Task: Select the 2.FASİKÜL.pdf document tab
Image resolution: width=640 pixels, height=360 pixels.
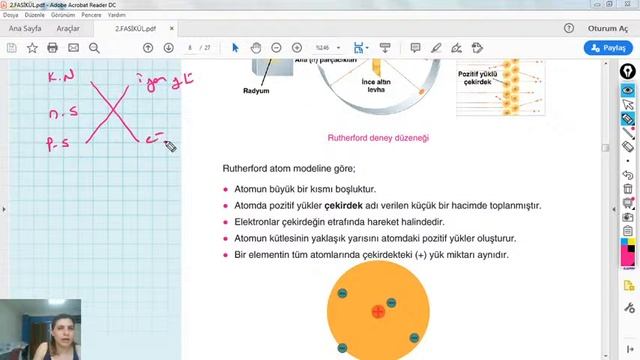Action: tap(135, 29)
